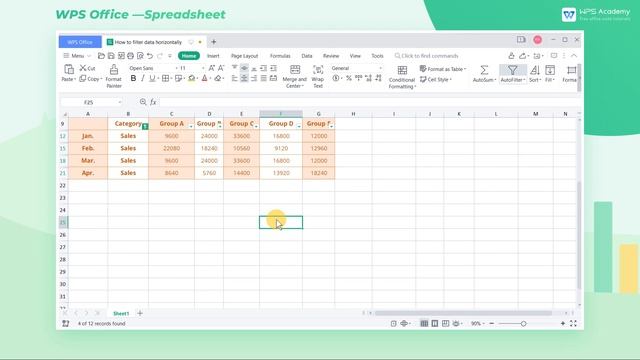The width and height of the screenshot is (640, 360).
Task: Click the Format Painter brush
Action: pos(114,69)
